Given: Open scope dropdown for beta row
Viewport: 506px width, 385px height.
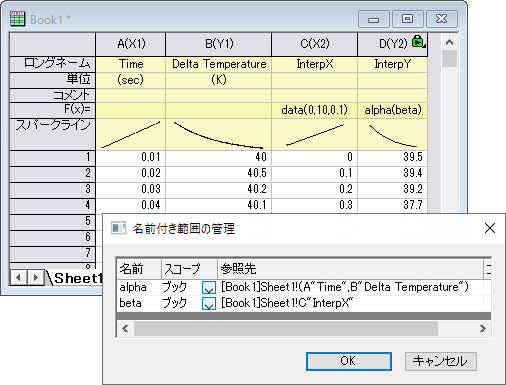Looking at the screenshot, I should click(x=209, y=303).
